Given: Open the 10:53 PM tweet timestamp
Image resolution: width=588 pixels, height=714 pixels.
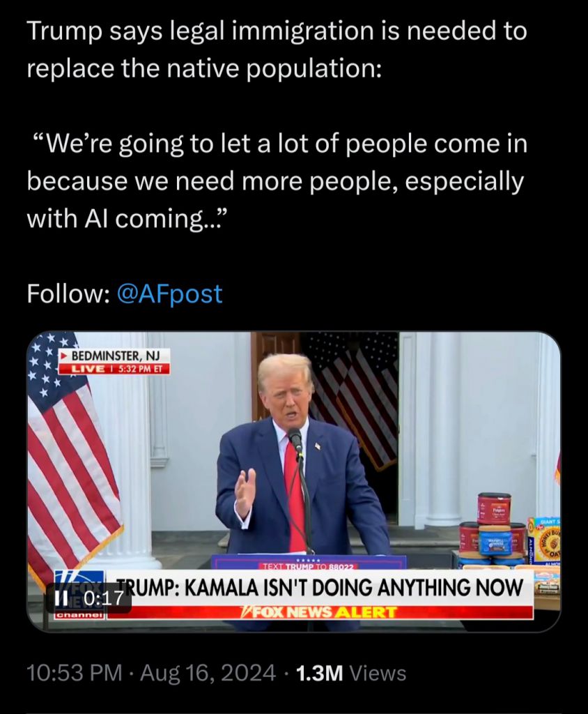Looking at the screenshot, I should 75,674.
